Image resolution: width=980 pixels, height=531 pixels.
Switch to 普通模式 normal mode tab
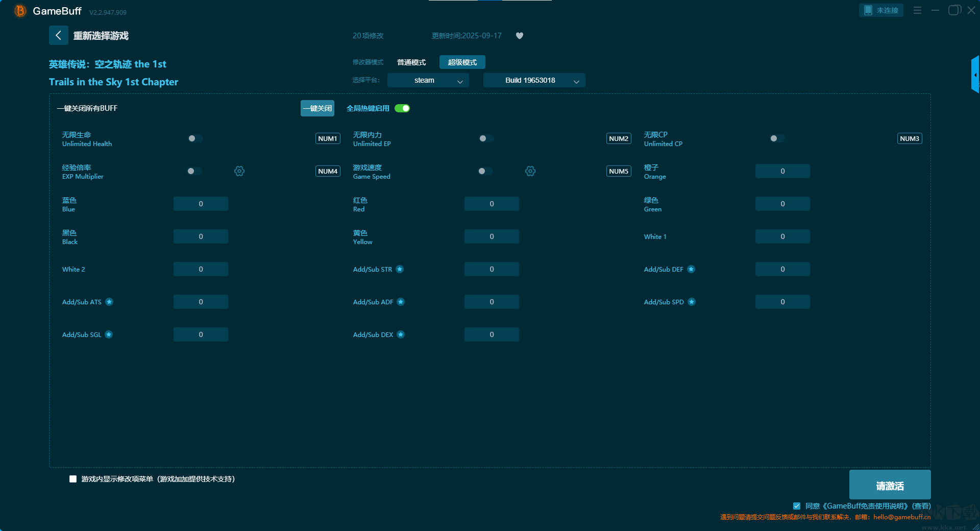(411, 62)
